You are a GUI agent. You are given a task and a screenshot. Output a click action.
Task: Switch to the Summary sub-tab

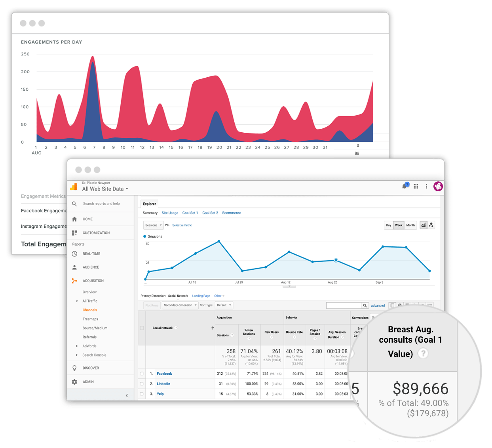150,213
